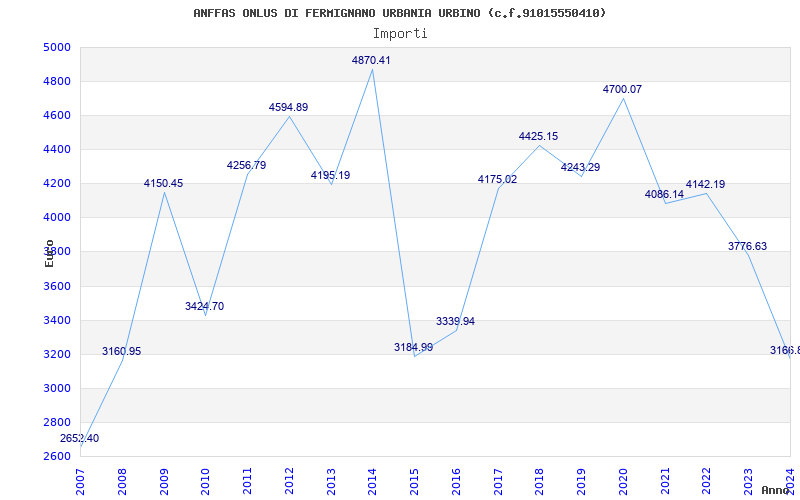
Task: Click the 2022 year axis label
Action: pyautogui.click(x=707, y=482)
